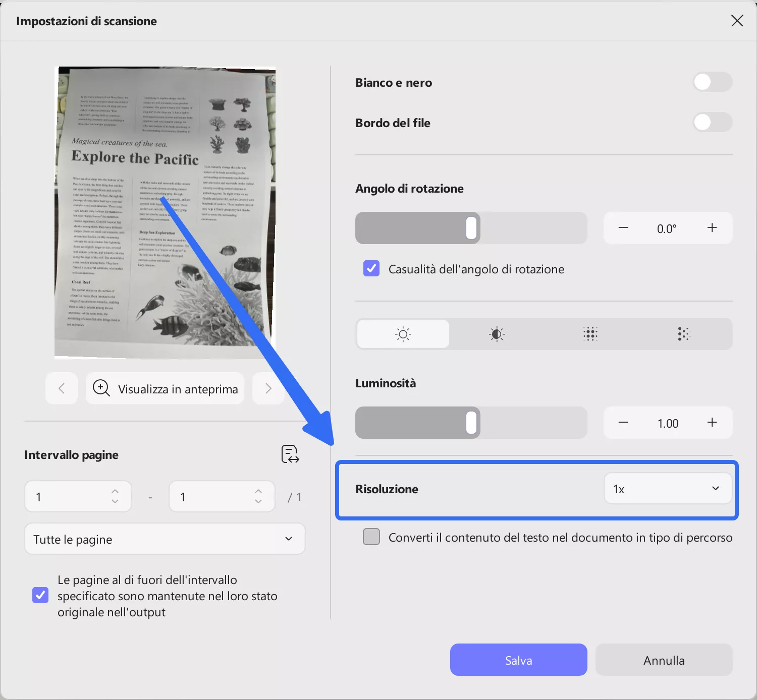The height and width of the screenshot is (700, 757).
Task: Click the Salva button
Action: tap(518, 660)
